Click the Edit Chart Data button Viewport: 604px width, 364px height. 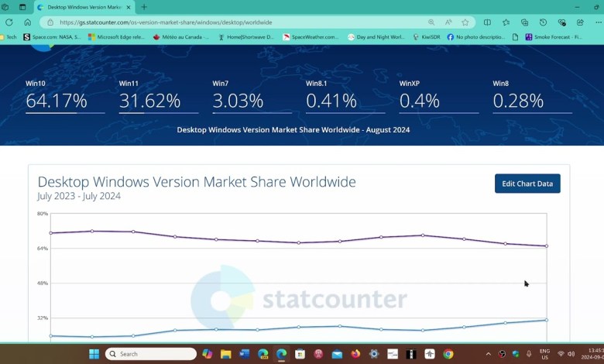point(527,184)
